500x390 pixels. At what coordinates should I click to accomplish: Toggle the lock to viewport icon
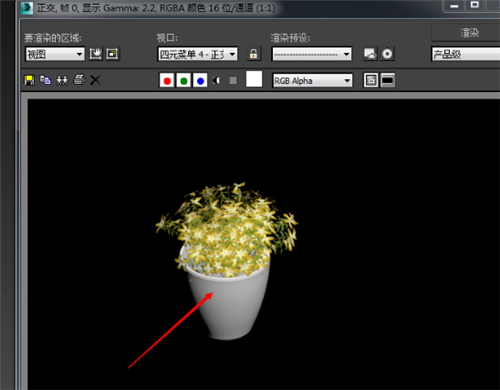click(x=254, y=54)
